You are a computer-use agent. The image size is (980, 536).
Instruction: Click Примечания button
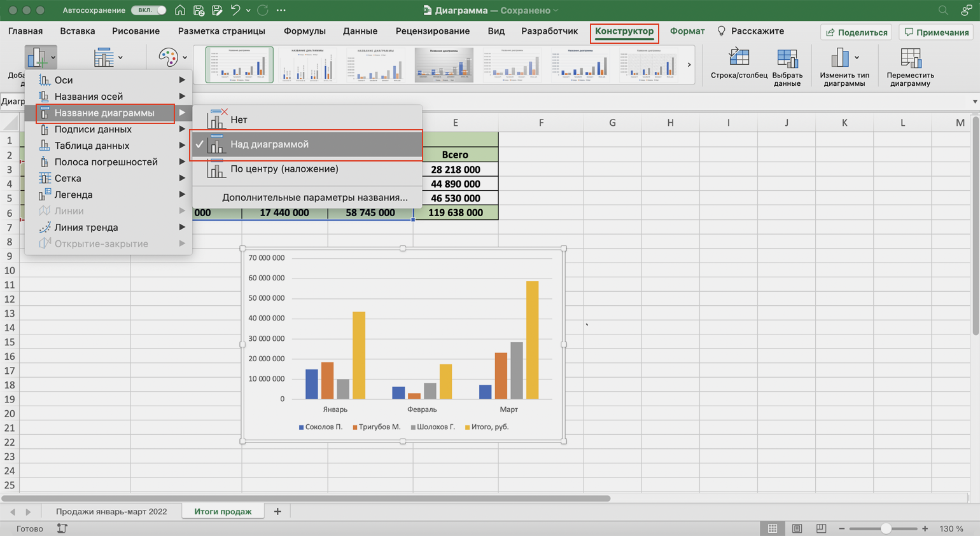coord(937,32)
